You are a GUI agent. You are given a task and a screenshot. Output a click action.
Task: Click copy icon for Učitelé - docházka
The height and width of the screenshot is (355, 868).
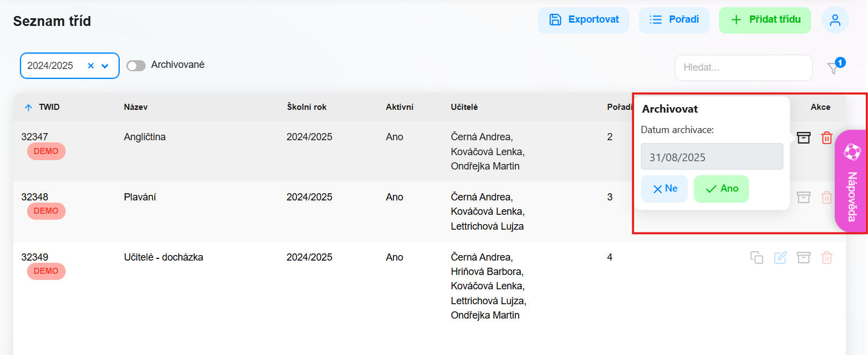pyautogui.click(x=757, y=257)
